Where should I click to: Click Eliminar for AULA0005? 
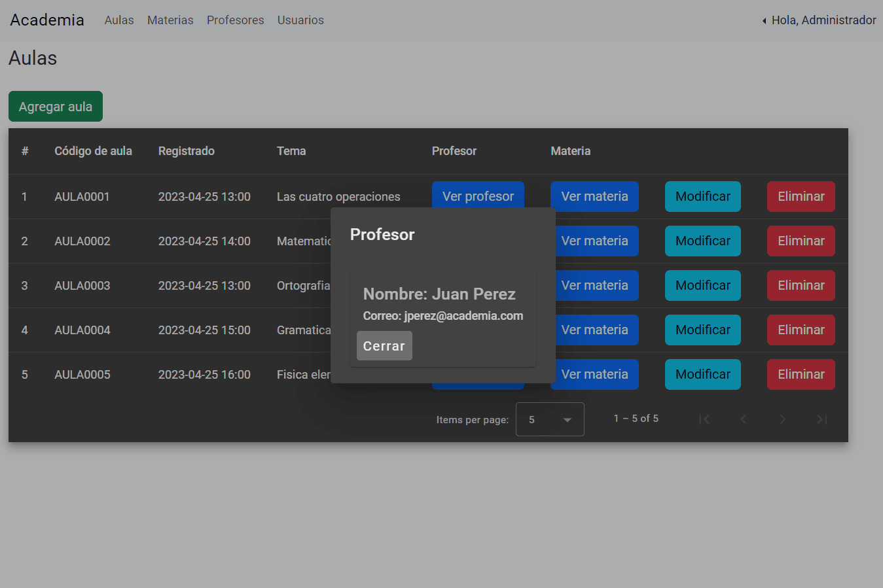point(801,374)
